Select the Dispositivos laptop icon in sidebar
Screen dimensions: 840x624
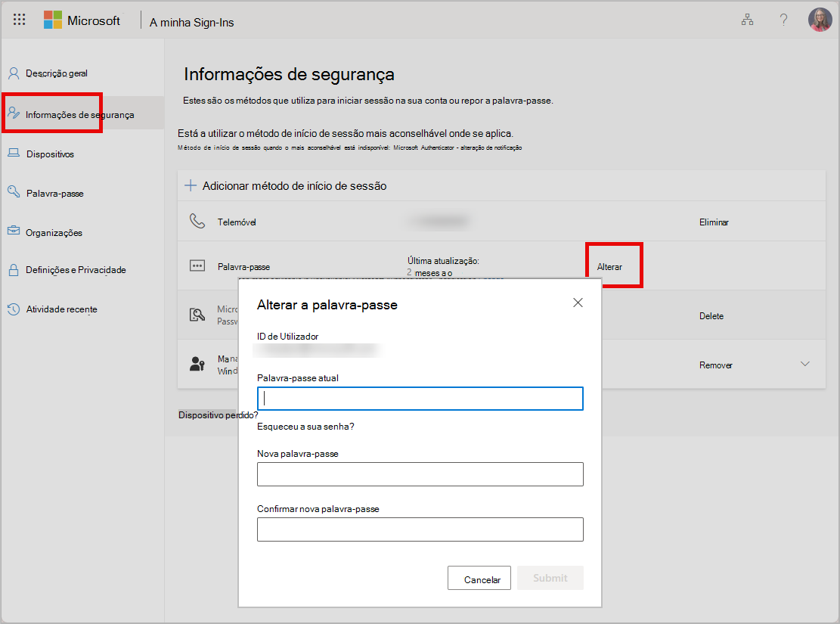(x=14, y=154)
